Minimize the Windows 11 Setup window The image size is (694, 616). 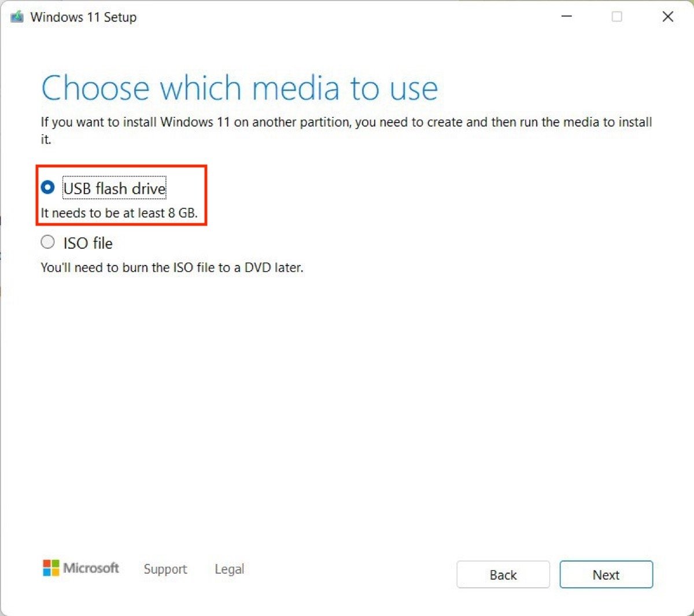567,16
